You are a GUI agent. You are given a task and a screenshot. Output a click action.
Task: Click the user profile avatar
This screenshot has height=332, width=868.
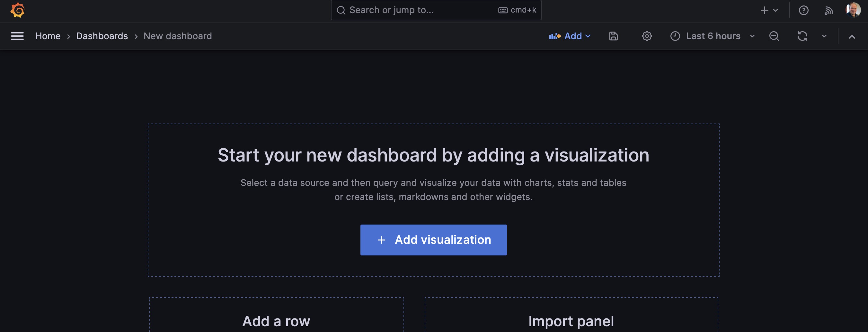coord(853,10)
